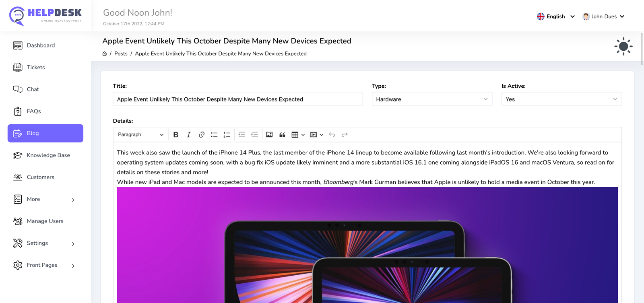
Task: Open Tickets from the sidebar
Action: pyautogui.click(x=36, y=68)
